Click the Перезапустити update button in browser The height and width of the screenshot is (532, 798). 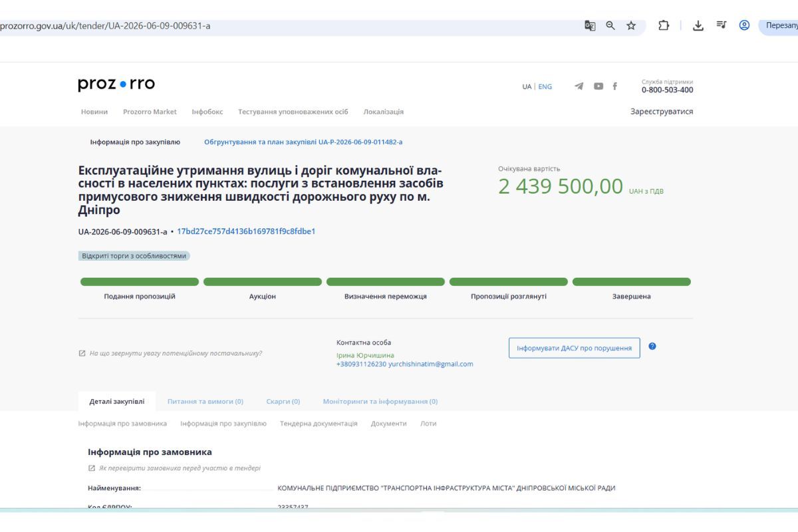779,26
